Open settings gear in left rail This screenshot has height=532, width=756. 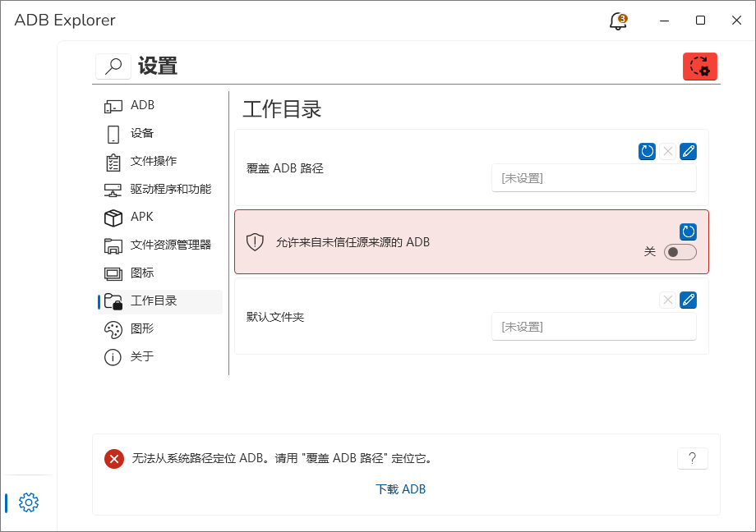pyautogui.click(x=29, y=502)
